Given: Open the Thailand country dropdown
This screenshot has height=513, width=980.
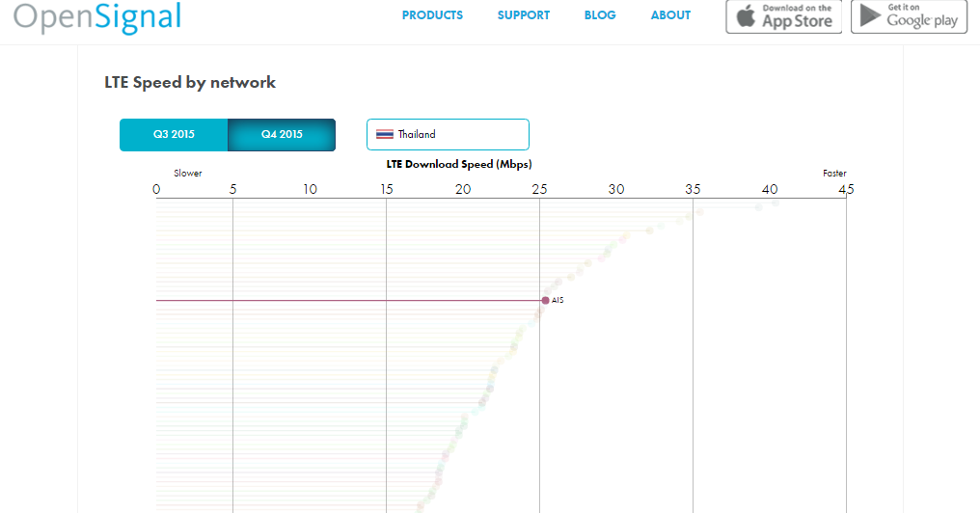Looking at the screenshot, I should coord(448,134).
